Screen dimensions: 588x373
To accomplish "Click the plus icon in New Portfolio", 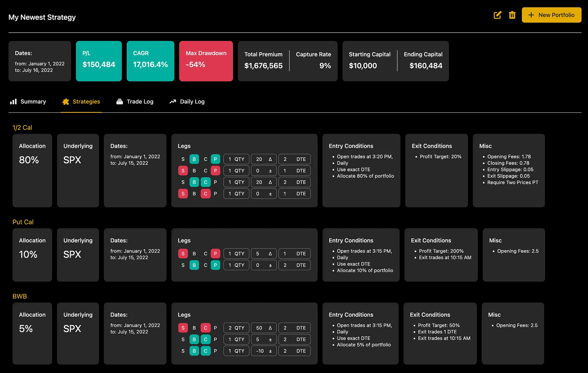I will (531, 15).
